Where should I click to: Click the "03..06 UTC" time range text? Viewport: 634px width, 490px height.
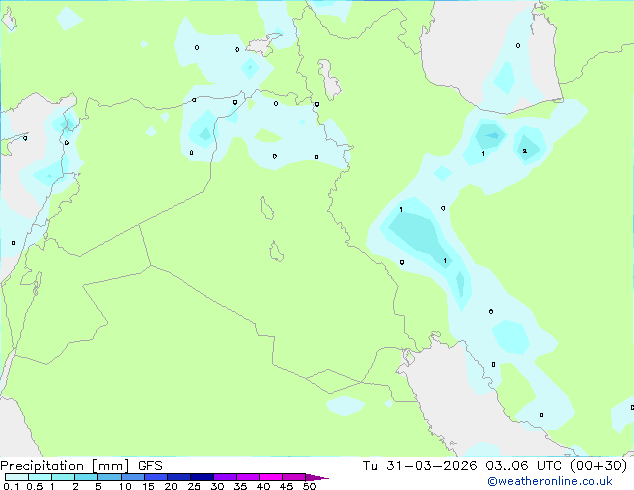tap(523, 466)
